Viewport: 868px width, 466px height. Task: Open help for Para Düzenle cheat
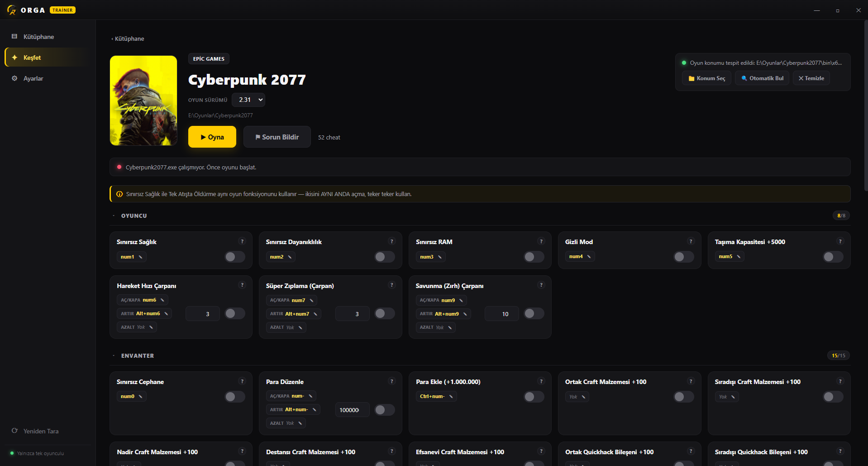392,381
